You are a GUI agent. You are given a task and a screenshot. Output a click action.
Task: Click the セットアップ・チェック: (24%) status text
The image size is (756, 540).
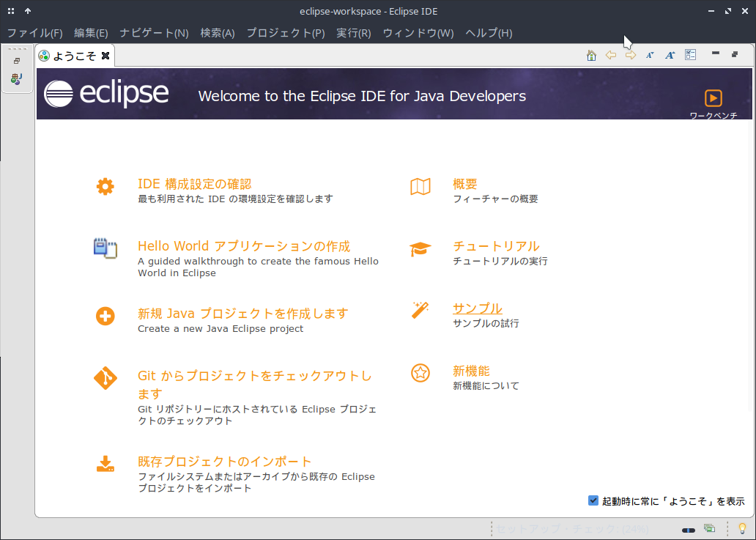572,529
